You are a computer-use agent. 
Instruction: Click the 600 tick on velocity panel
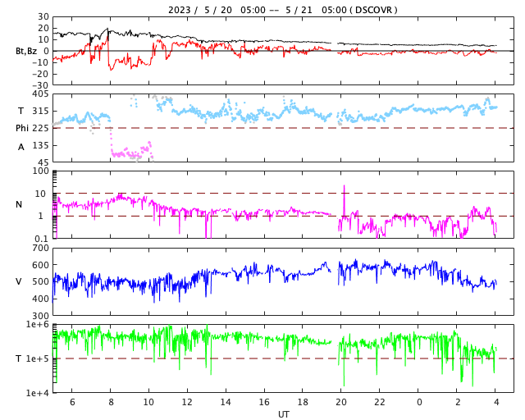[x=40, y=265]
